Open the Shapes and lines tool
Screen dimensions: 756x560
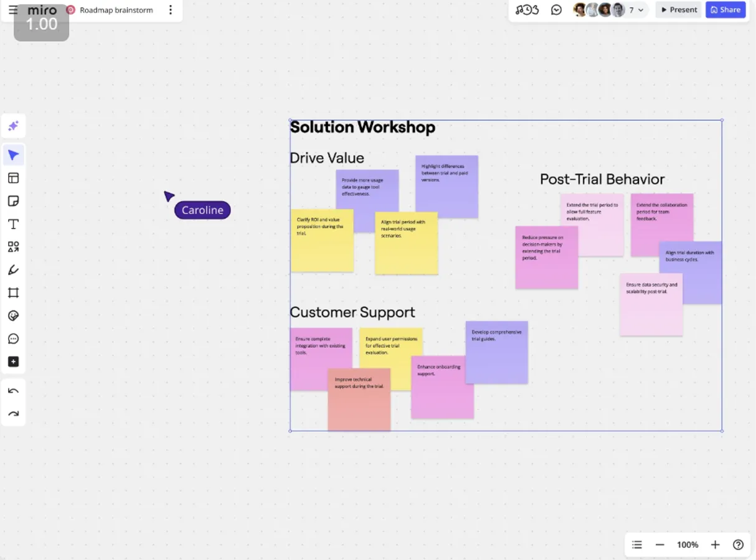[13, 247]
